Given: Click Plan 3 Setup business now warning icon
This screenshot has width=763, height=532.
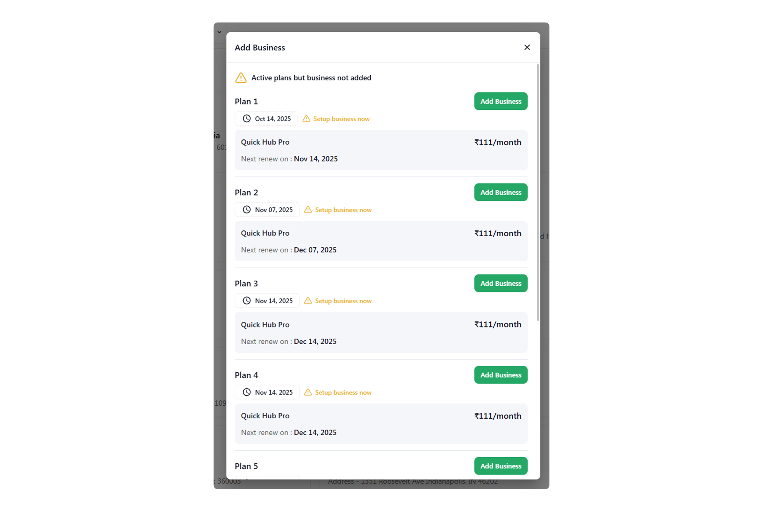Looking at the screenshot, I should point(308,301).
